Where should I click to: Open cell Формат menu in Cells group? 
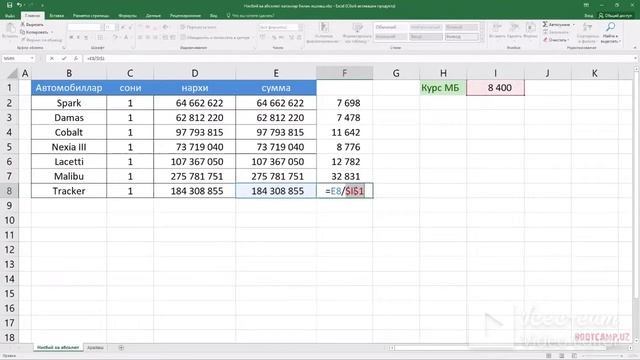530,31
